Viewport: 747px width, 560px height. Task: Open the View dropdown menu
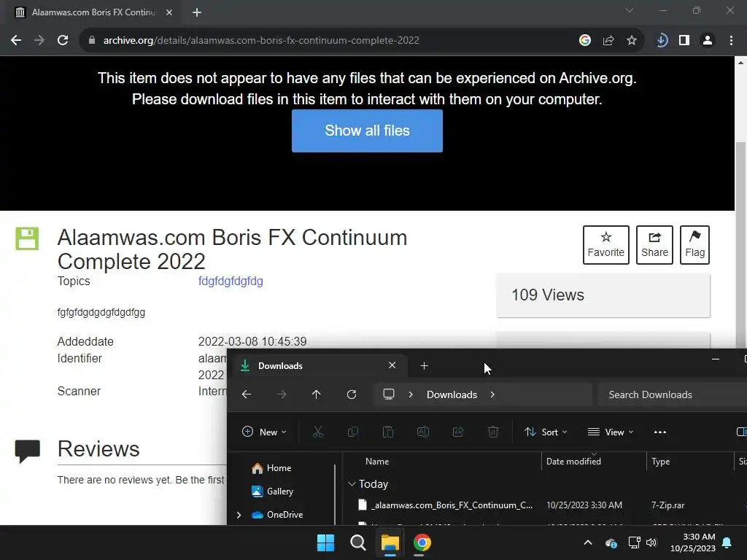click(x=611, y=432)
